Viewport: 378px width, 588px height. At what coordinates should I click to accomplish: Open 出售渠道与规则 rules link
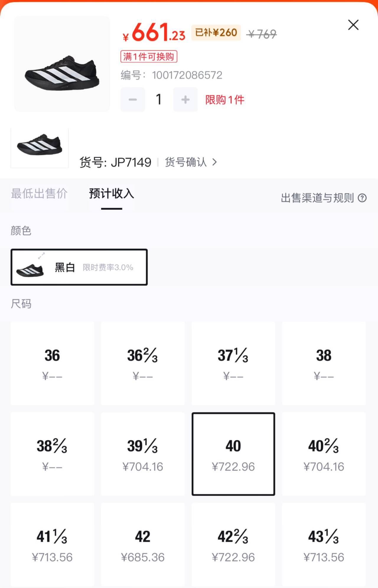point(317,198)
